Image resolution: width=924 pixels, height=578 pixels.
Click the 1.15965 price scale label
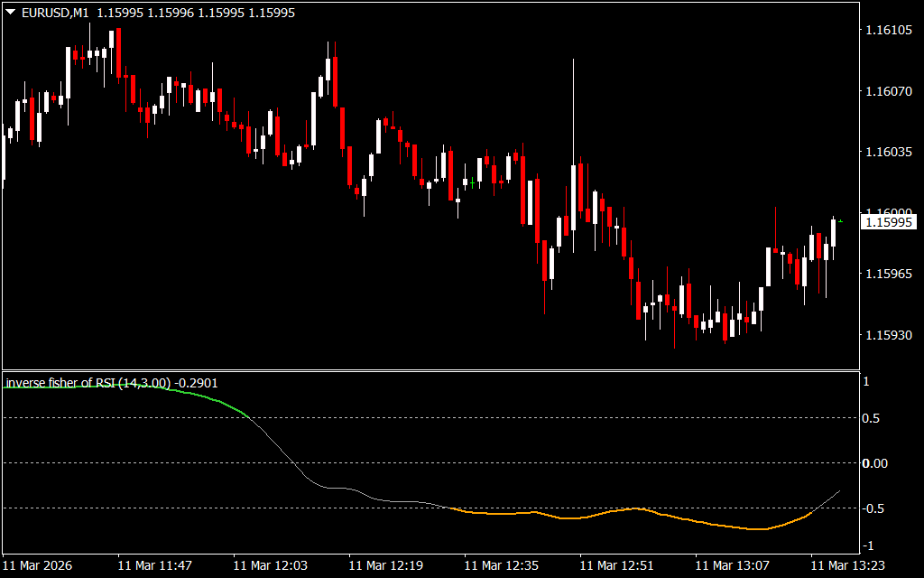pyautogui.click(x=888, y=274)
